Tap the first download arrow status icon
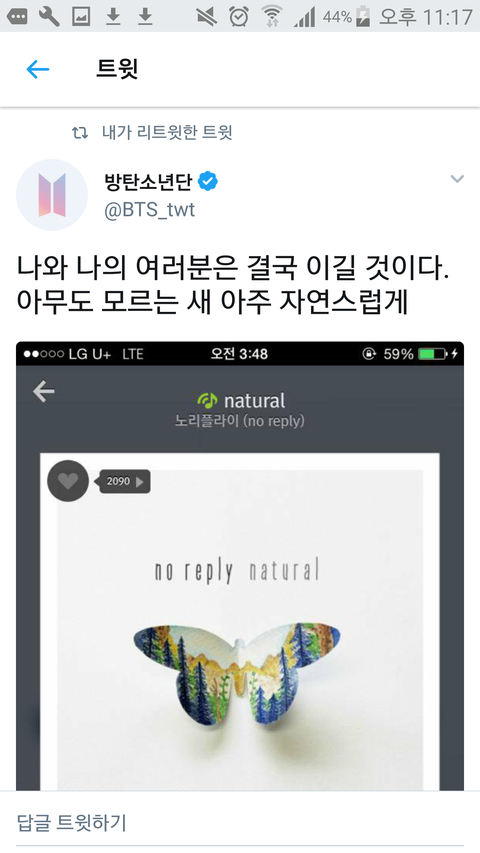Screen dimensions: 480x853 113,17
